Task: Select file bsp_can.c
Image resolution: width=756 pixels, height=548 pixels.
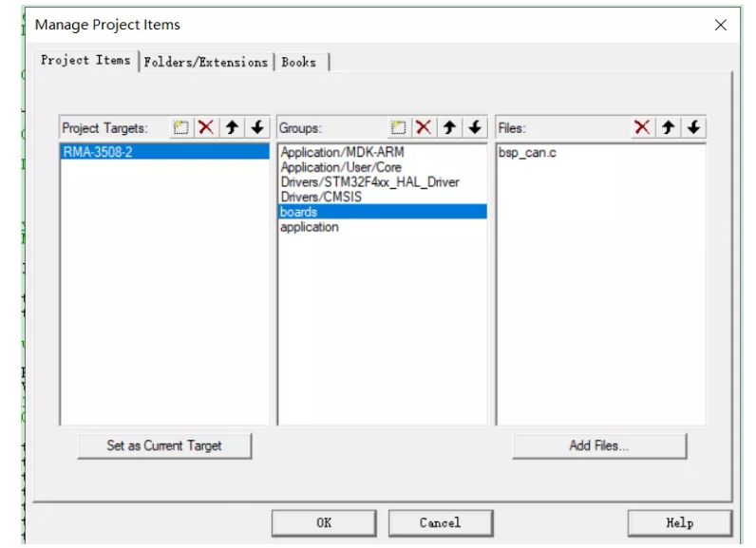Action: click(600, 153)
